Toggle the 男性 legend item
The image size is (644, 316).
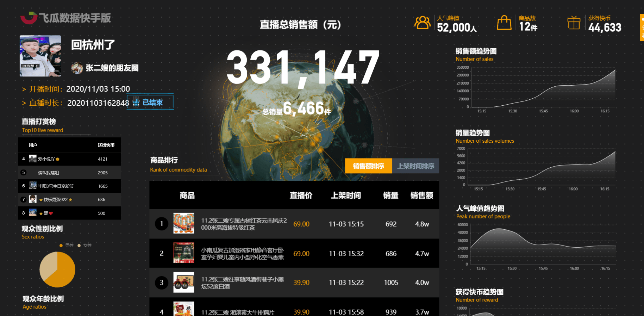[67, 246]
